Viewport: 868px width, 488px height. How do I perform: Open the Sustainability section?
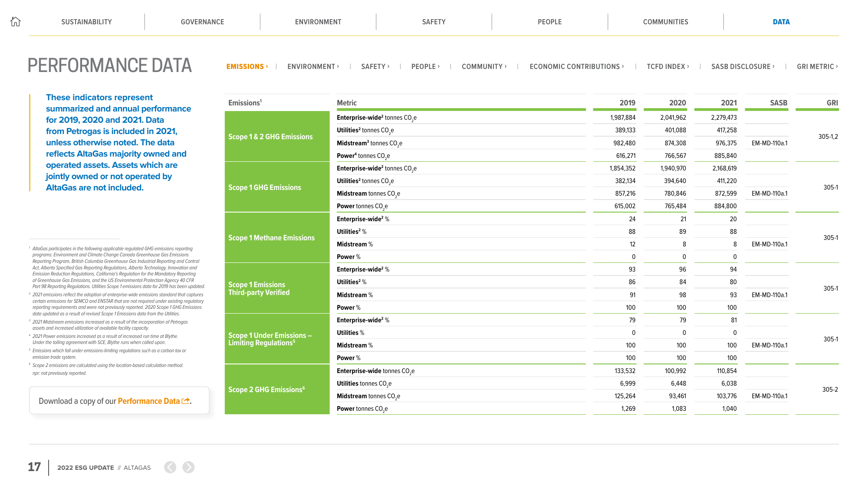86,22
